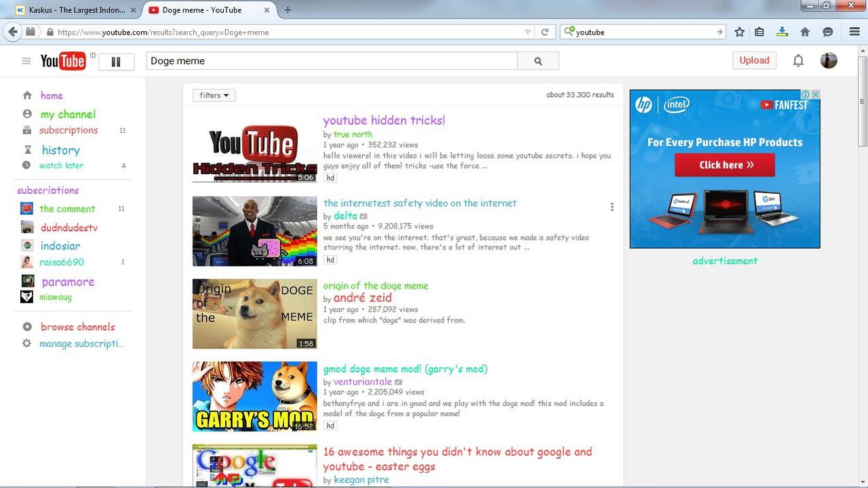Click the manage subscriptions gear icon
Image resolution: width=868 pixels, height=488 pixels.
27,343
